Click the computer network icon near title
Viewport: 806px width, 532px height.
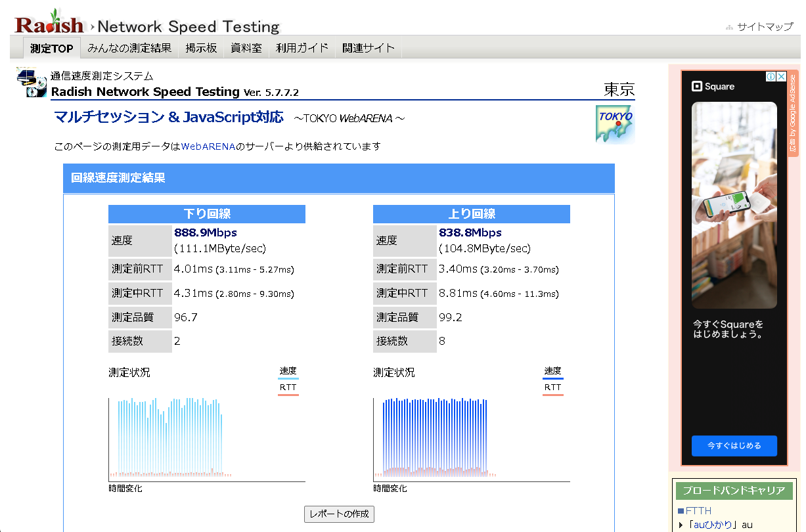click(32, 82)
